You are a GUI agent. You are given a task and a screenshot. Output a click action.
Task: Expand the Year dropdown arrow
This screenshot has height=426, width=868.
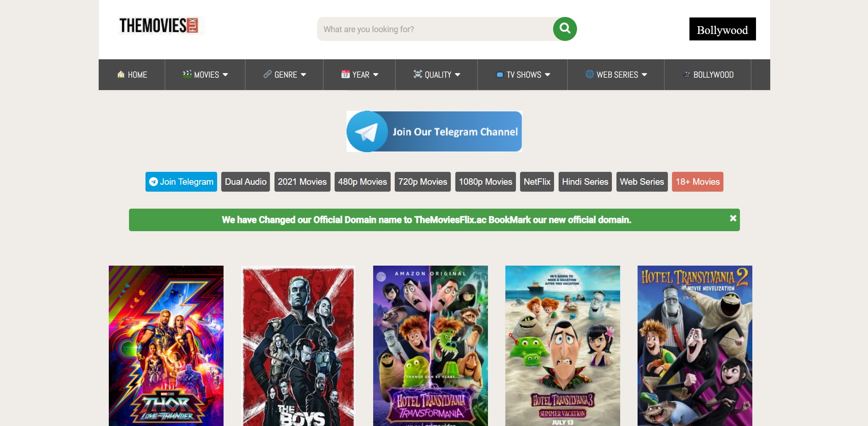376,74
